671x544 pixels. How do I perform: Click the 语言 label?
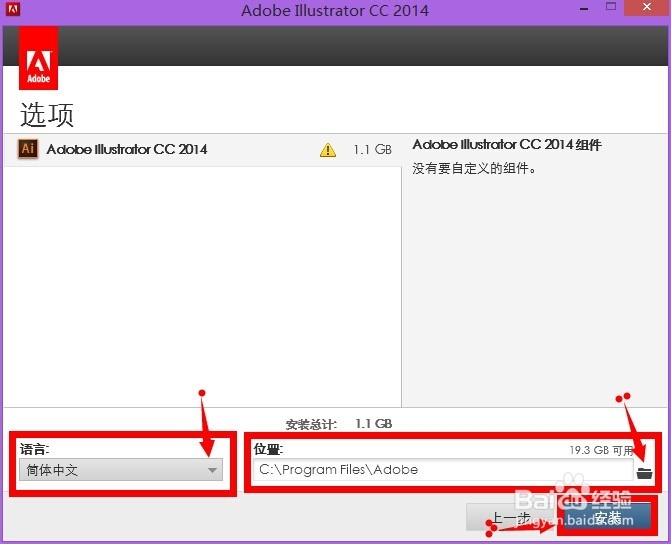pos(34,449)
